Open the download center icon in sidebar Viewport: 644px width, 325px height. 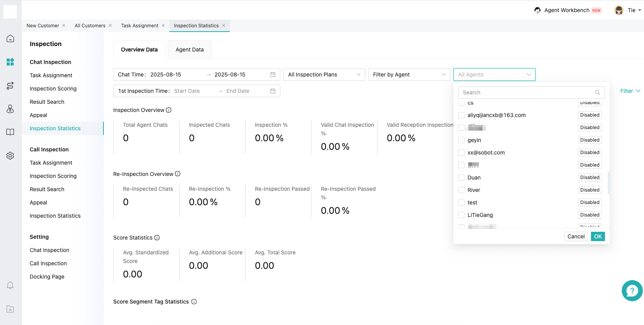[x=11, y=309]
